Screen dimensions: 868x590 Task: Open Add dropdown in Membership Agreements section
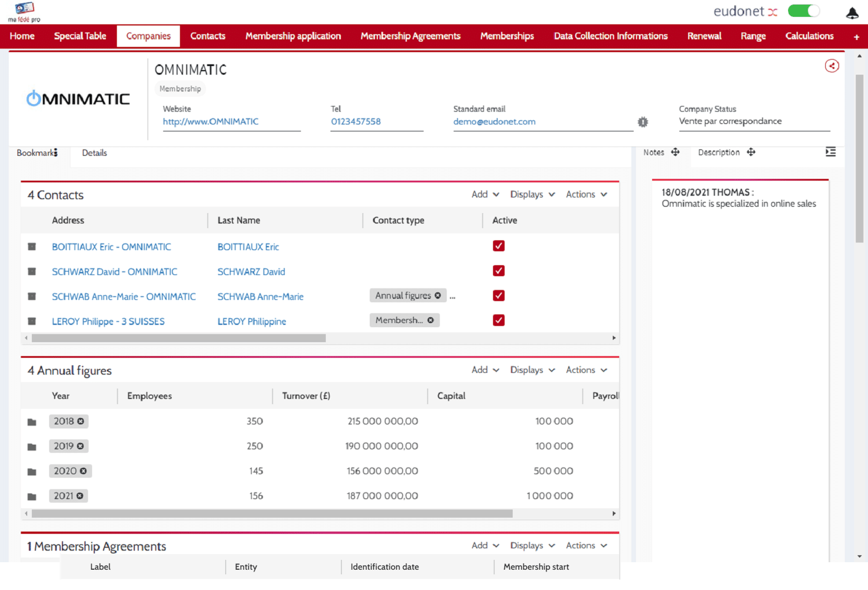[485, 545]
